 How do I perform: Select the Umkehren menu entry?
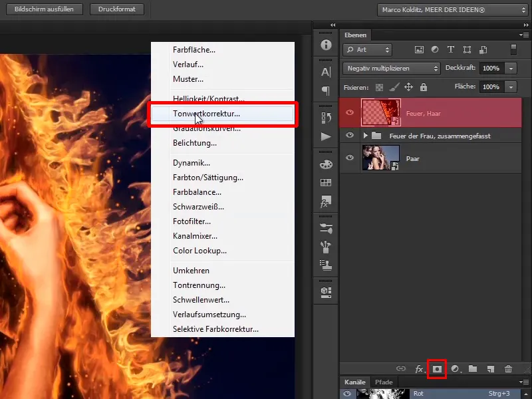click(x=223, y=271)
